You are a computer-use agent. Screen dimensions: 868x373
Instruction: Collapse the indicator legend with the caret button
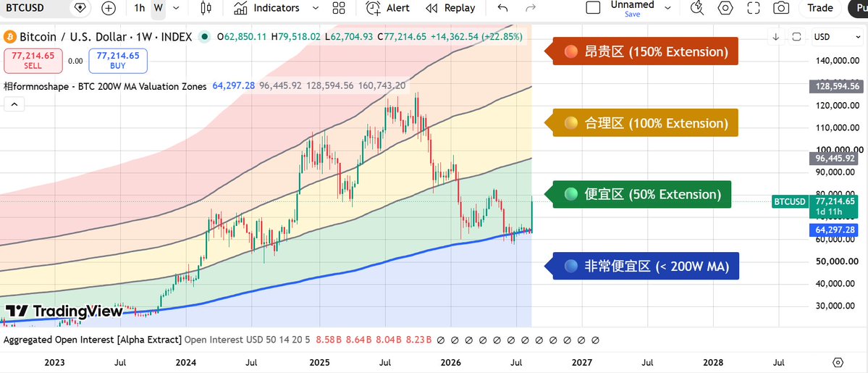14,104
